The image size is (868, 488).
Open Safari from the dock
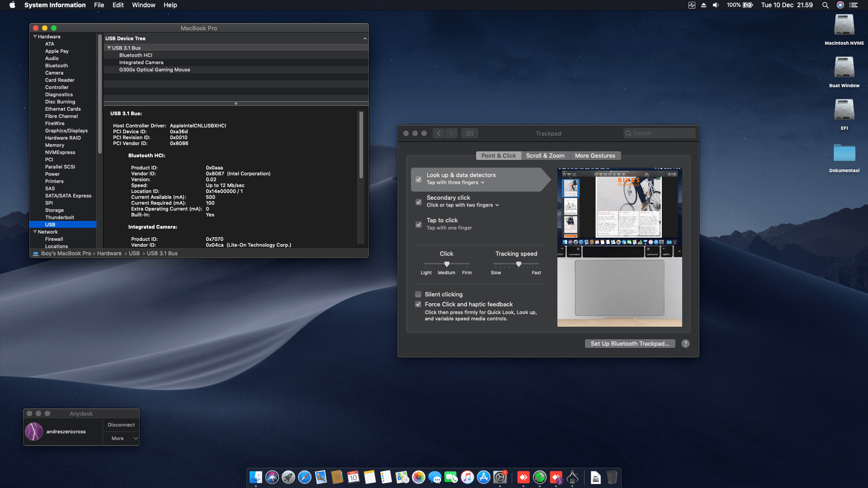(305, 477)
